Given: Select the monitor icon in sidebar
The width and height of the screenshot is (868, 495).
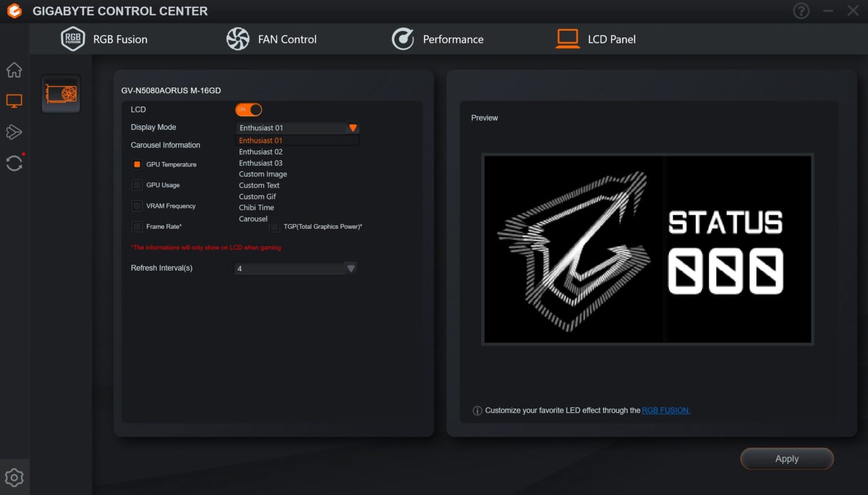Looking at the screenshot, I should point(14,100).
